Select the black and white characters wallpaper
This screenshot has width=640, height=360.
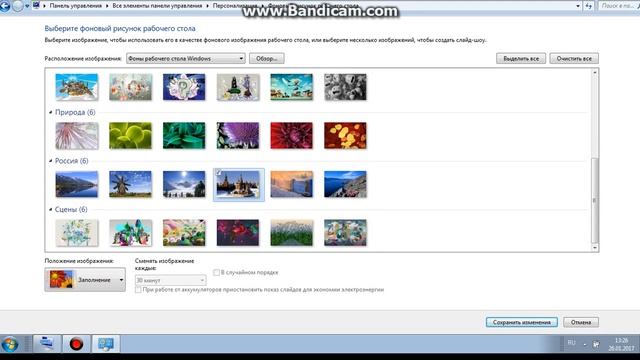(345, 87)
